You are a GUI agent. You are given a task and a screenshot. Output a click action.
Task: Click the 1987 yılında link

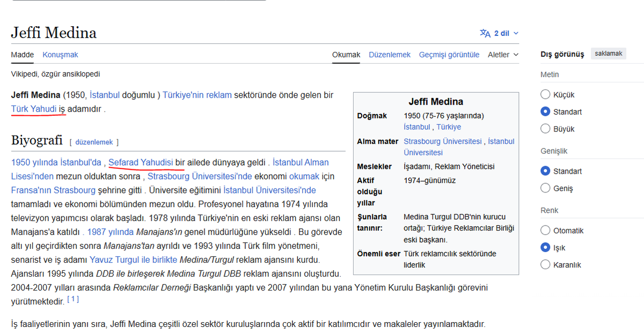coord(110,232)
